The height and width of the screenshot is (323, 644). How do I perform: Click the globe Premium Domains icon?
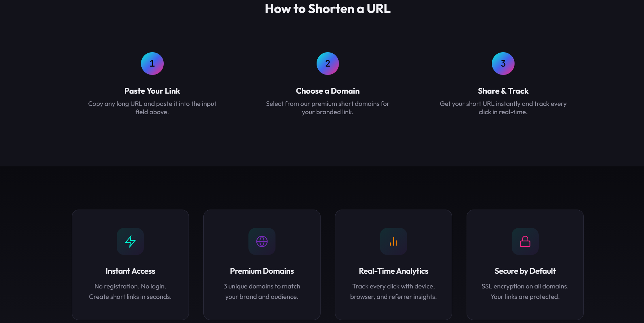[x=262, y=241]
